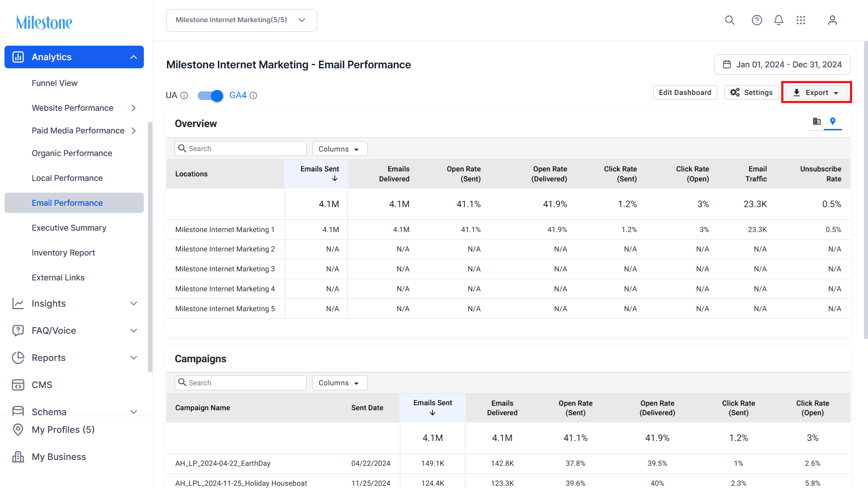The height and width of the screenshot is (488, 868).
Task: Click the Campaigns search field
Action: [x=241, y=383]
